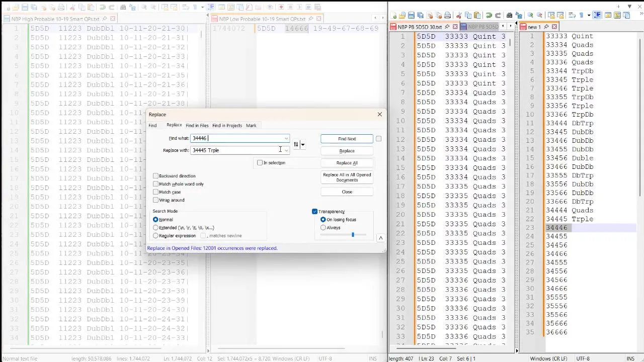Toggle small checkbox beside Find Next button

378,139
